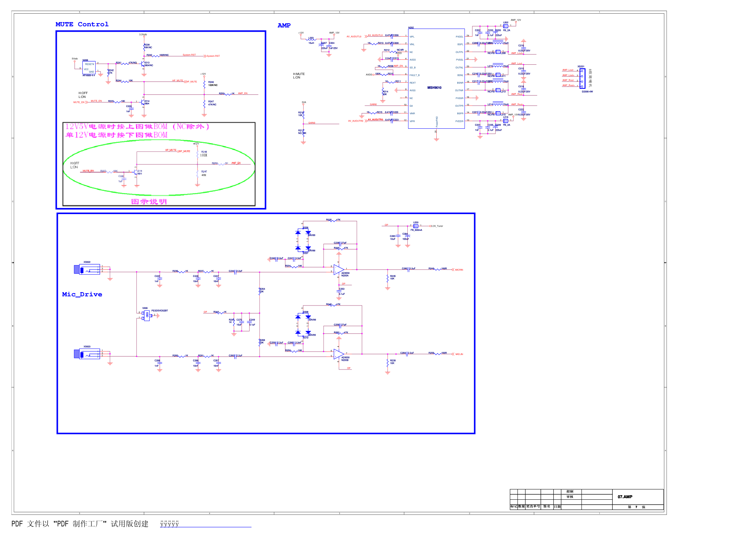The image size is (756, 534).
Task: Select the V209 PESD5V0S2BT protection diode
Action: (146, 315)
